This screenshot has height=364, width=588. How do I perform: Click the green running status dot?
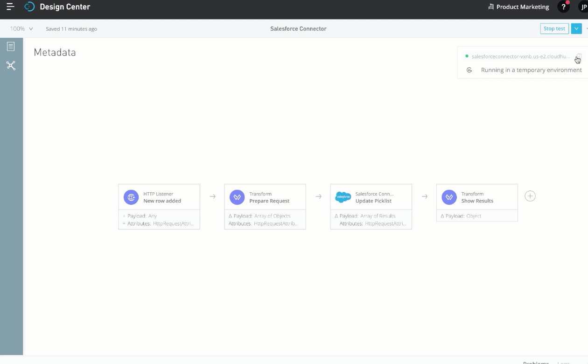467,56
